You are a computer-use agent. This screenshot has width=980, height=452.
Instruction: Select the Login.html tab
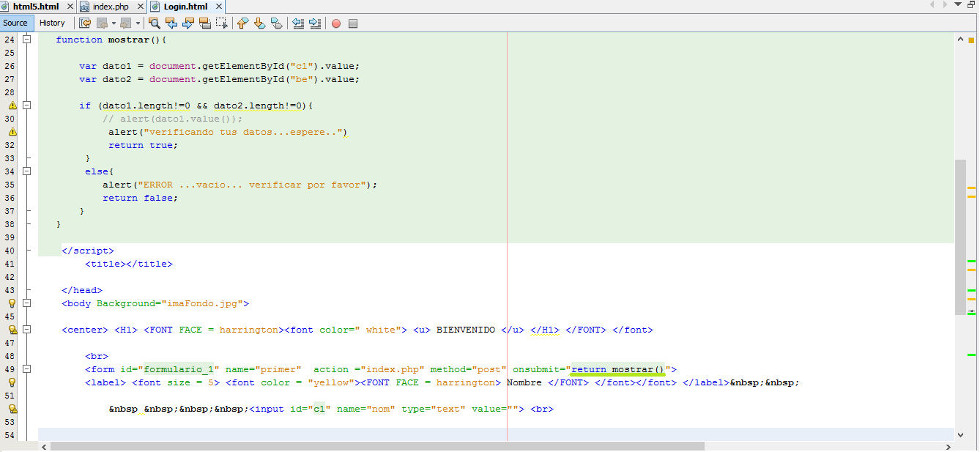click(185, 7)
